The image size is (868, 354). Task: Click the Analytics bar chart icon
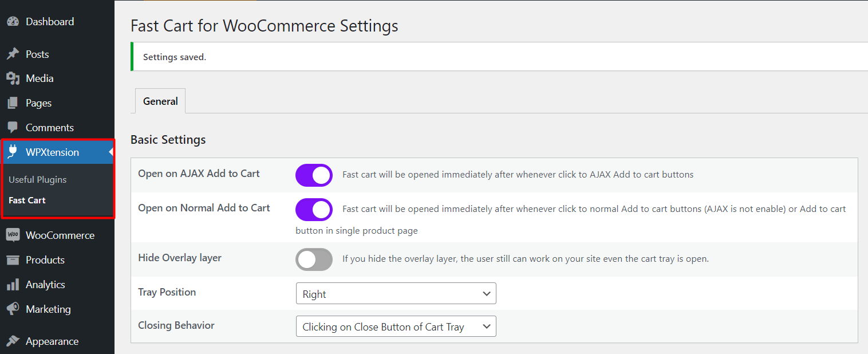[13, 285]
